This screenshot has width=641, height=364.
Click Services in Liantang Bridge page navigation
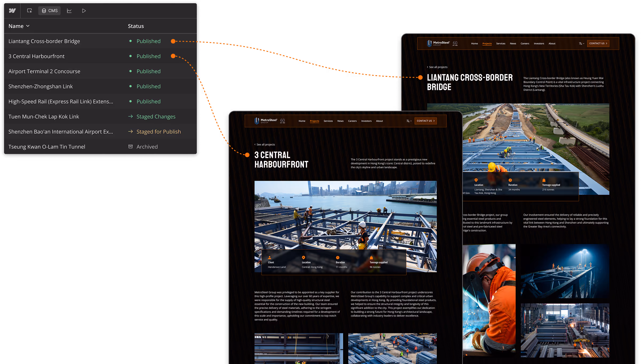tap(501, 43)
